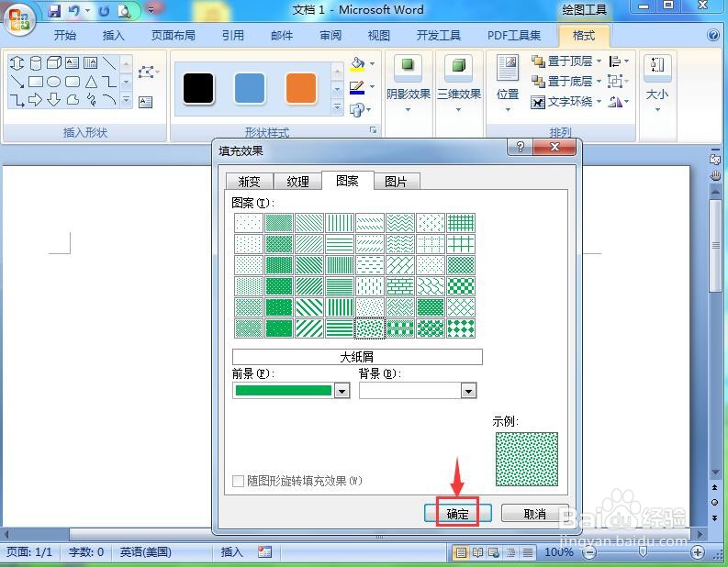Screen dimensions: 728x567
Task: Save the document from the quick access toolbar
Action: [55, 11]
